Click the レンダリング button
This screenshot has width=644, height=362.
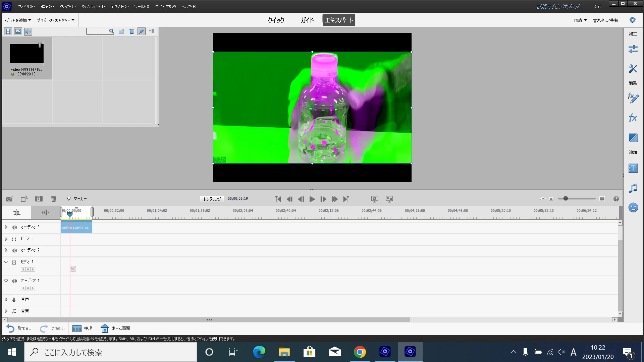212,199
